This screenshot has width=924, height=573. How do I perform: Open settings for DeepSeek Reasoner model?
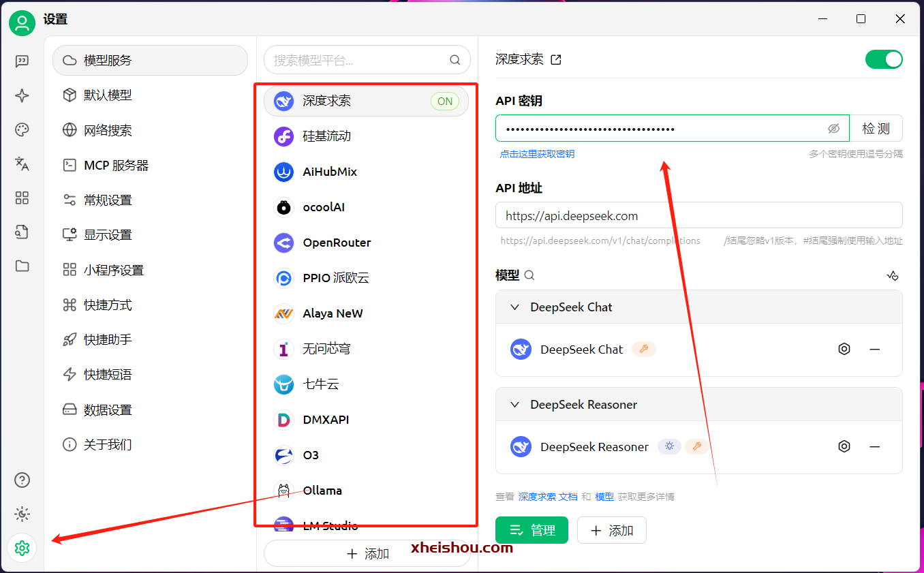pos(844,447)
